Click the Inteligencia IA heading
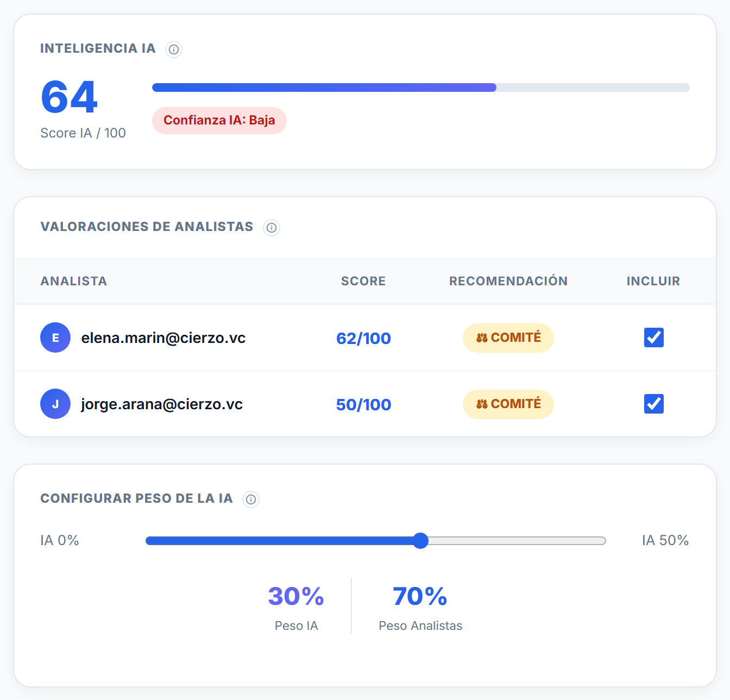The height and width of the screenshot is (700, 730). pos(98,48)
